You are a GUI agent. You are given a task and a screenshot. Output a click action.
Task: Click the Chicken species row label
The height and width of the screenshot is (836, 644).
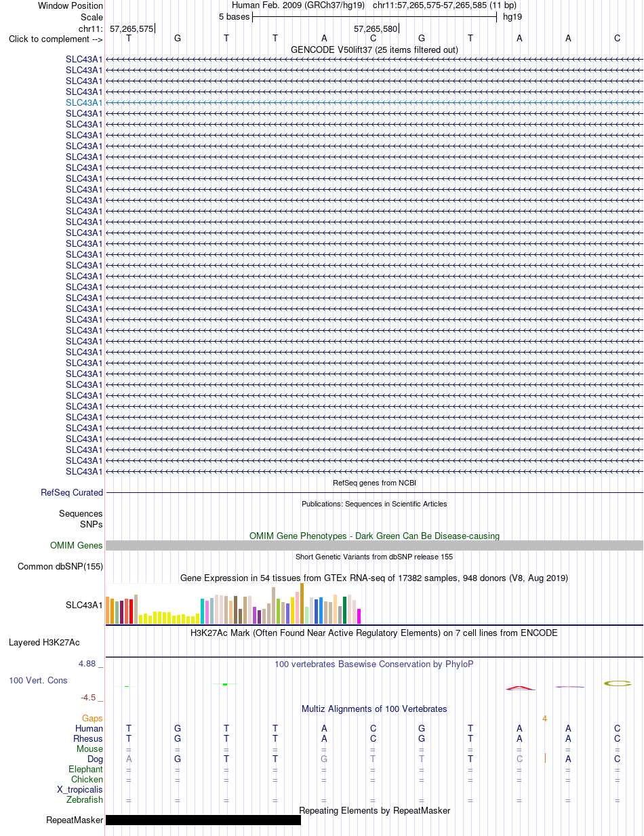tap(87, 780)
